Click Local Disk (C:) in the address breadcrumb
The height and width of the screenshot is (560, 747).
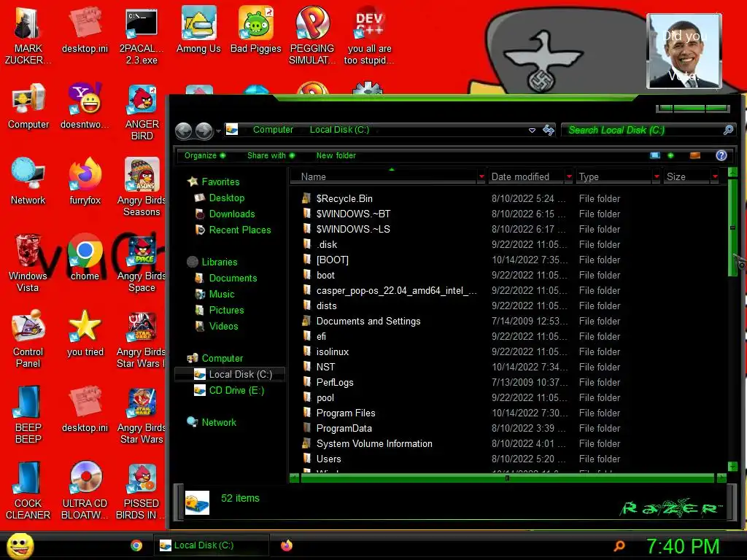coord(339,130)
